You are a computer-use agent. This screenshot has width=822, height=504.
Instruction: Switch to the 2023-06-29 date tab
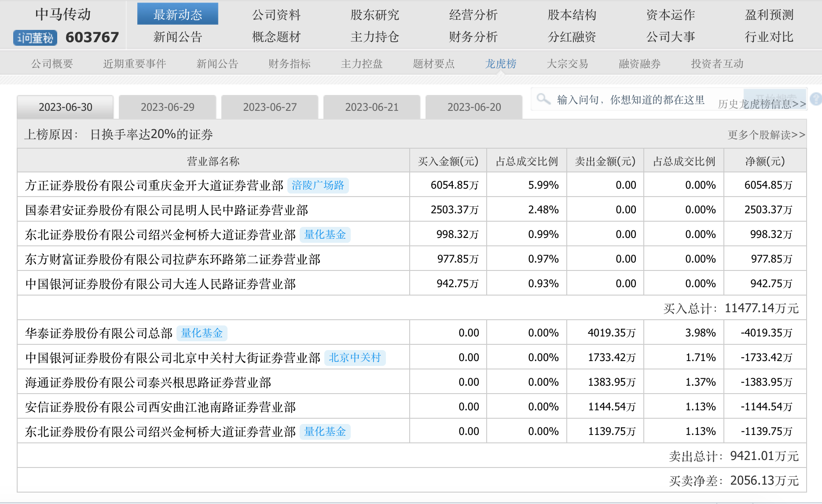pyautogui.click(x=168, y=107)
